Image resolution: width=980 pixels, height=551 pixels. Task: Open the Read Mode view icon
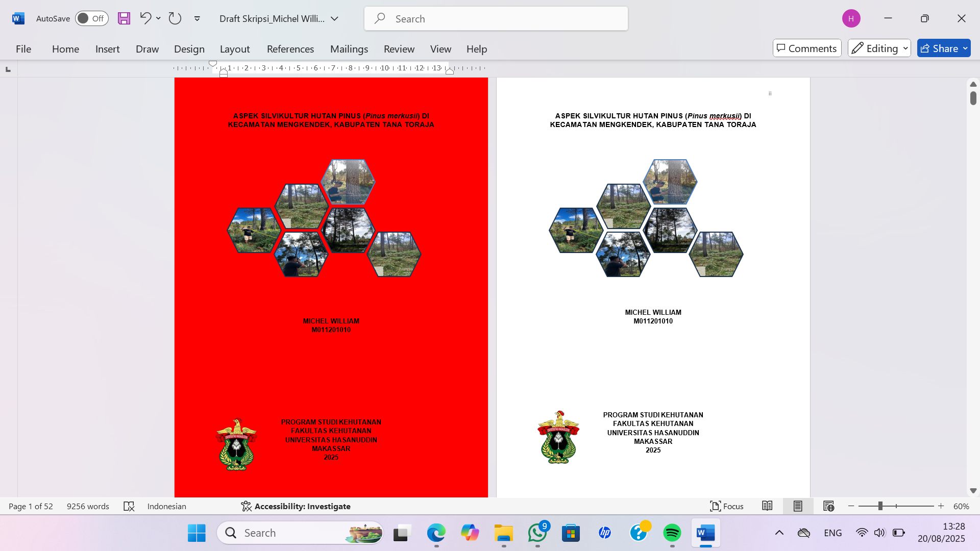(767, 506)
